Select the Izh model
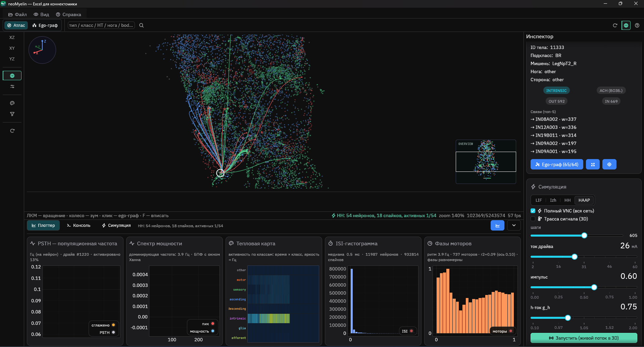 pos(553,200)
